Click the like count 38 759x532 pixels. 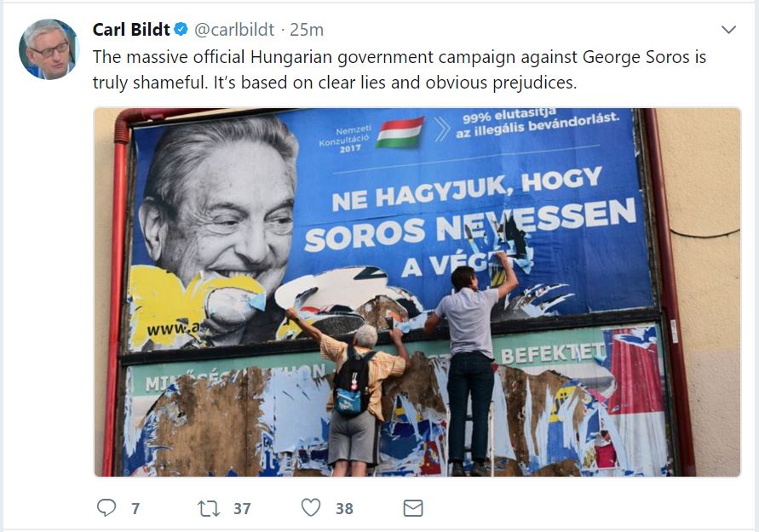coord(344,509)
